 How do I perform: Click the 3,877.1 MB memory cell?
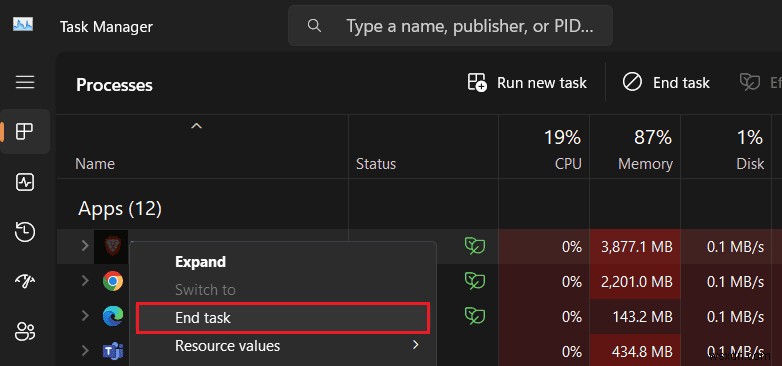coord(635,246)
